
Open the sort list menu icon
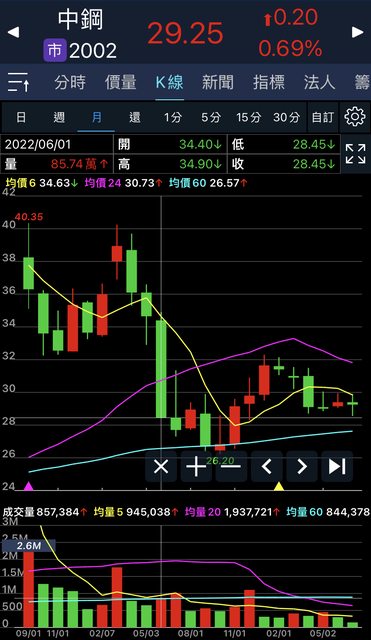point(18,82)
